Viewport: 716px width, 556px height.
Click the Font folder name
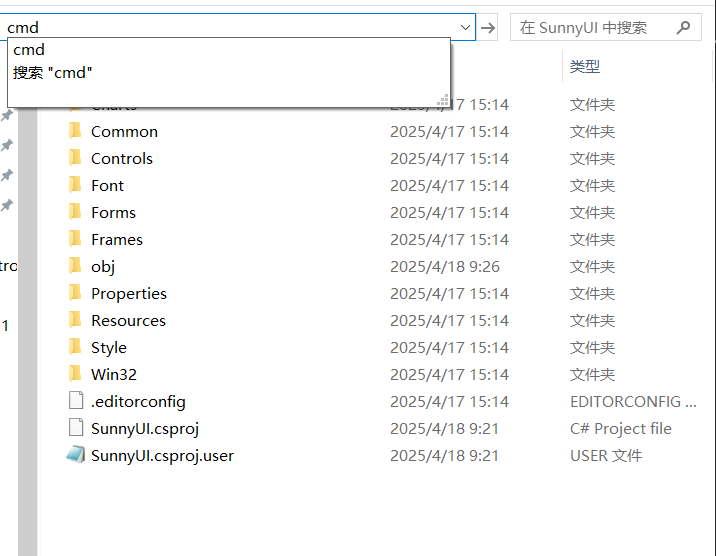(107, 185)
